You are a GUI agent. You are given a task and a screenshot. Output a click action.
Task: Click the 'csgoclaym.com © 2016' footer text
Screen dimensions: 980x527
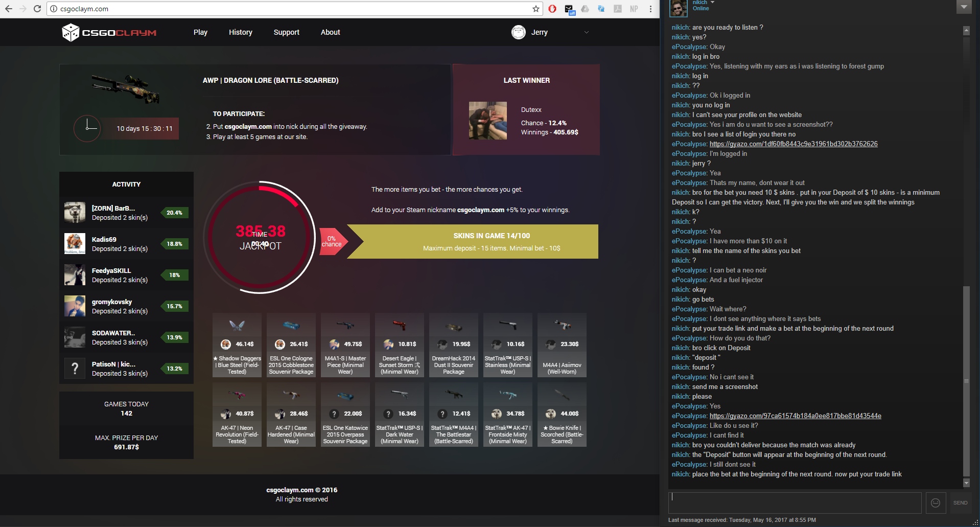coord(302,490)
